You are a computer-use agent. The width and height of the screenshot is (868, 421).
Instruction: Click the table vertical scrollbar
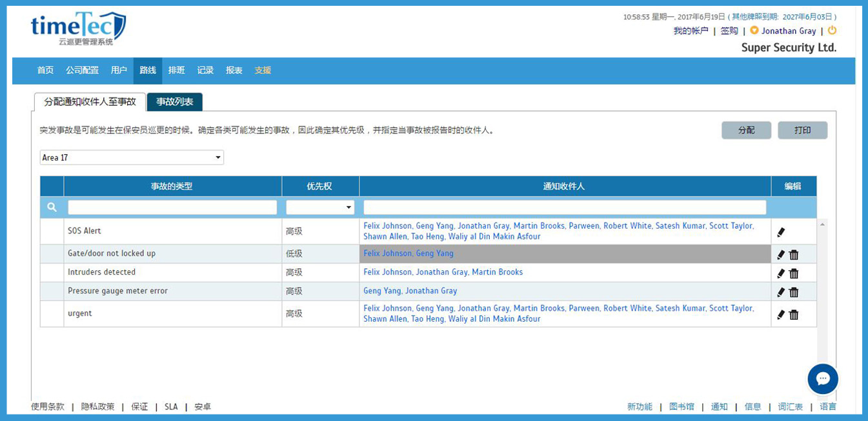[x=822, y=290]
